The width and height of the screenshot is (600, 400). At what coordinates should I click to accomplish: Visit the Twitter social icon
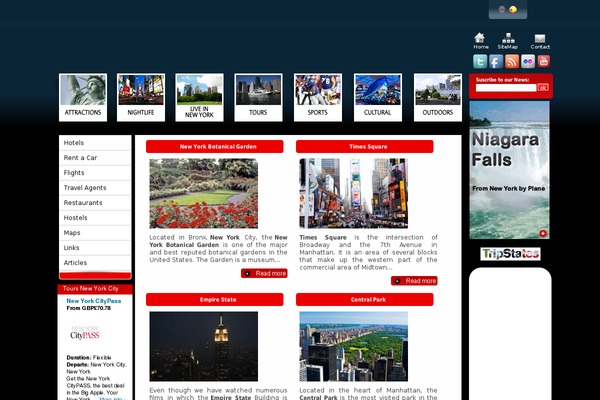coord(480,61)
